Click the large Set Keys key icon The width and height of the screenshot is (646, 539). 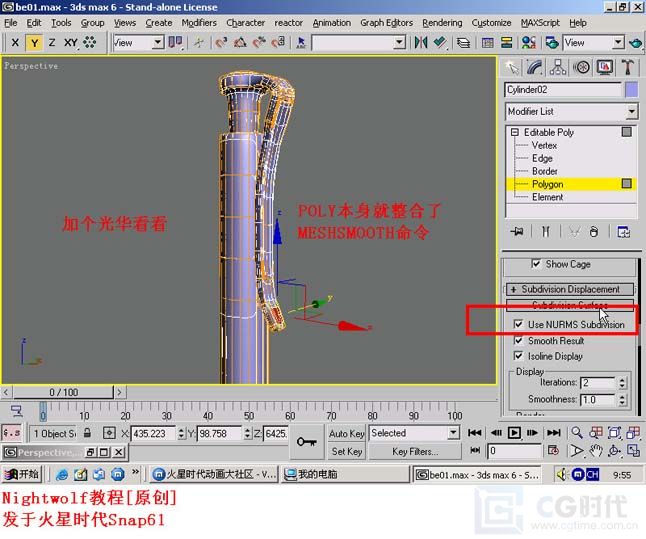307,442
